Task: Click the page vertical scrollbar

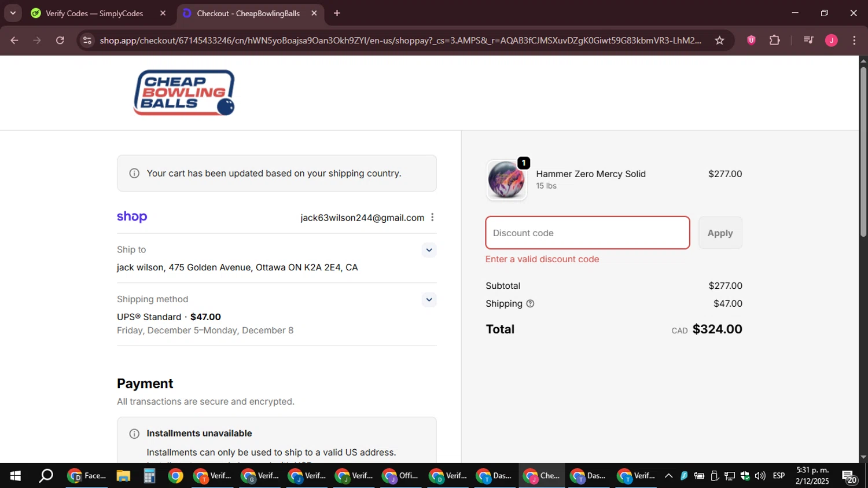Action: coord(863,152)
